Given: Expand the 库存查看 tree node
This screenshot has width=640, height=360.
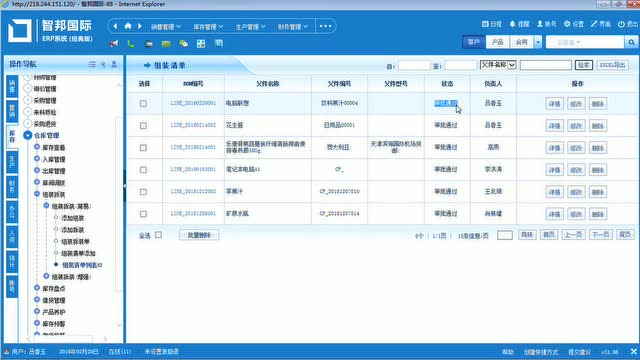Looking at the screenshot, I should point(37,147).
